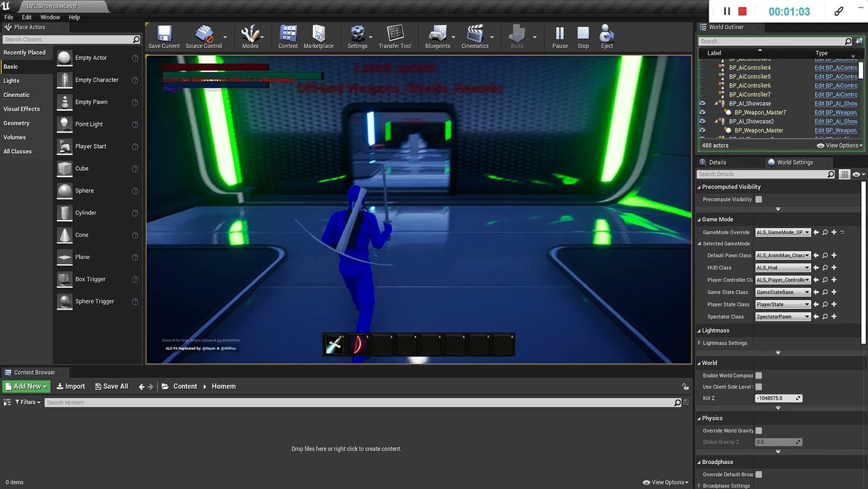868x489 pixels.
Task: Open the Content toolbar button
Action: click(288, 37)
